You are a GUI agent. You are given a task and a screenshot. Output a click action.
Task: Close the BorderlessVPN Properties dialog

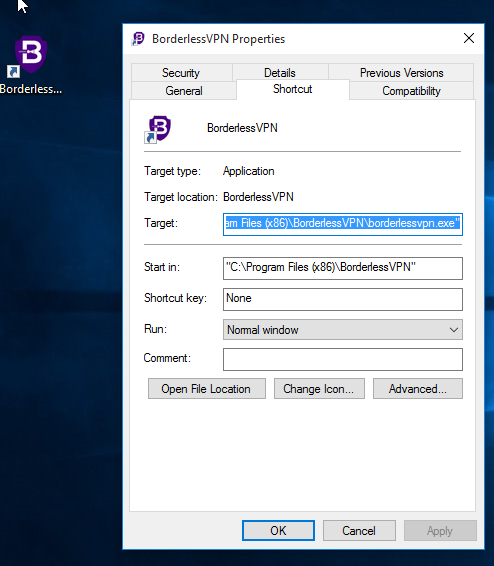[x=468, y=38]
